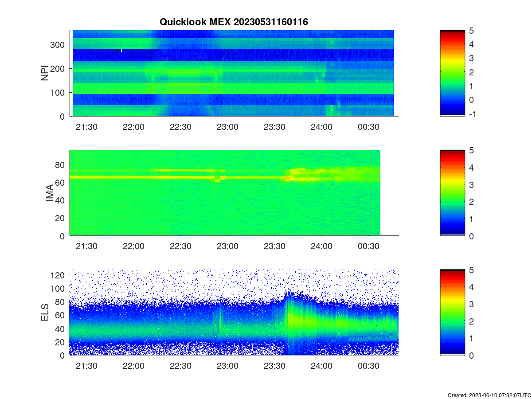Select the NPI colorbar
The height and width of the screenshot is (399, 532).
pos(452,73)
